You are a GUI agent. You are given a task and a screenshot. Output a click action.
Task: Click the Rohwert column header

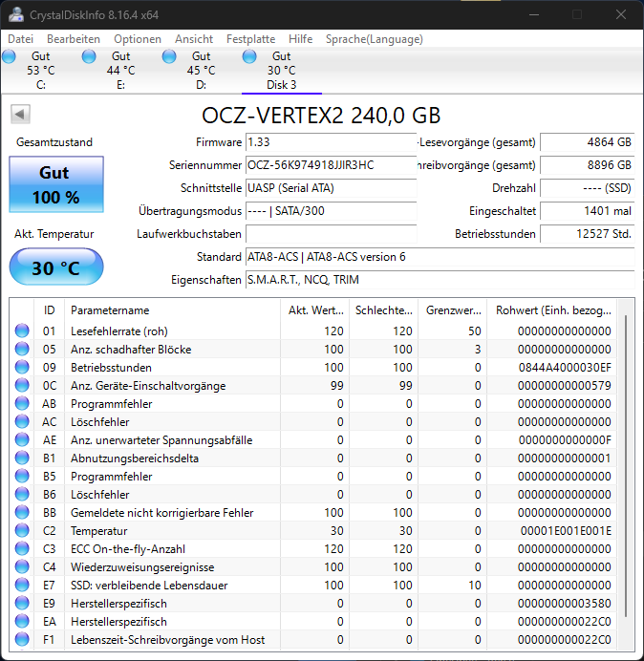[552, 310]
